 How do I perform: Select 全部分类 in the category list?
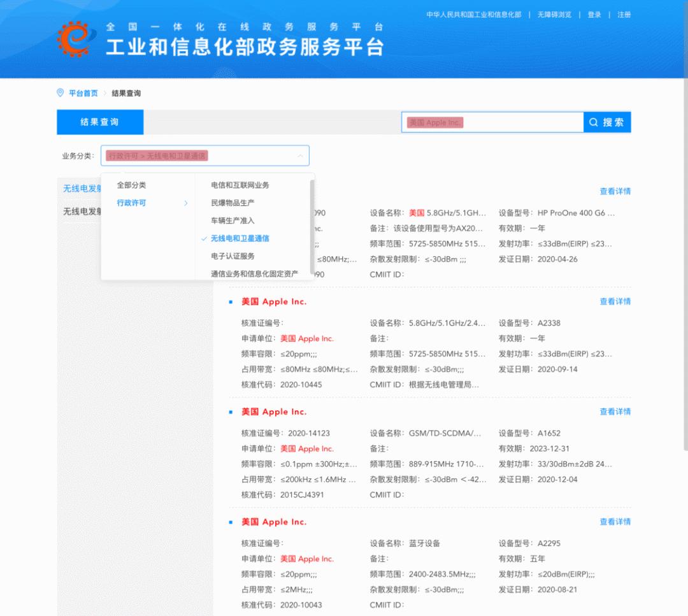(x=131, y=185)
